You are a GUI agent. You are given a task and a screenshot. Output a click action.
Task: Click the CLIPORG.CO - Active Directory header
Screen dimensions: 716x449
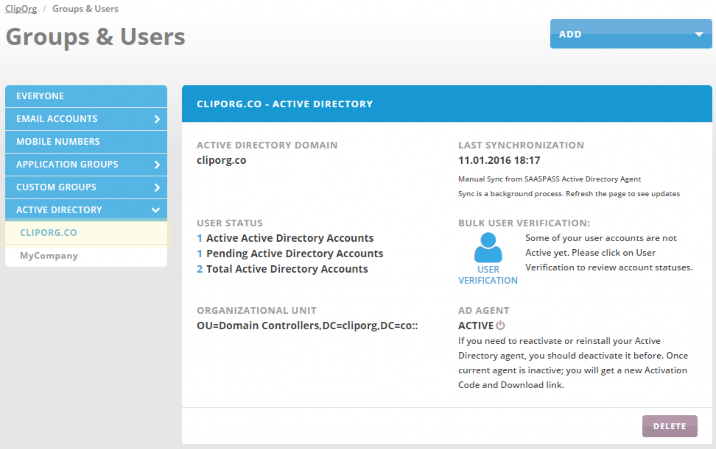[286, 103]
